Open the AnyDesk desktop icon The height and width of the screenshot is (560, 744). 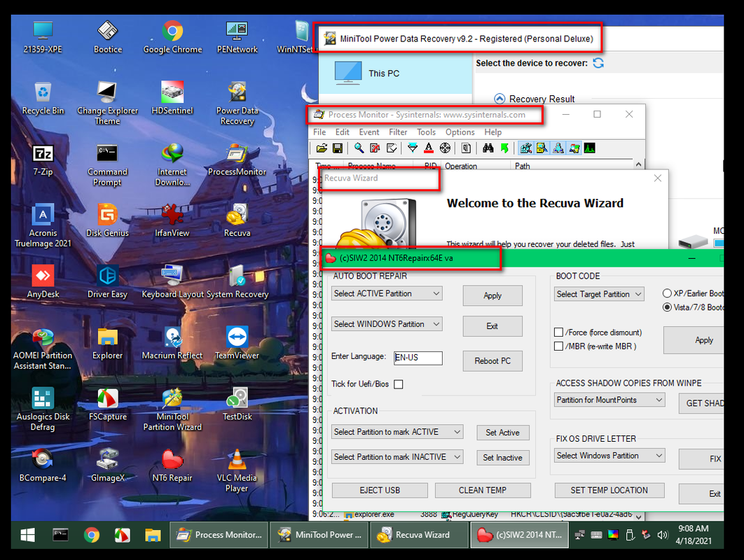pos(43,281)
